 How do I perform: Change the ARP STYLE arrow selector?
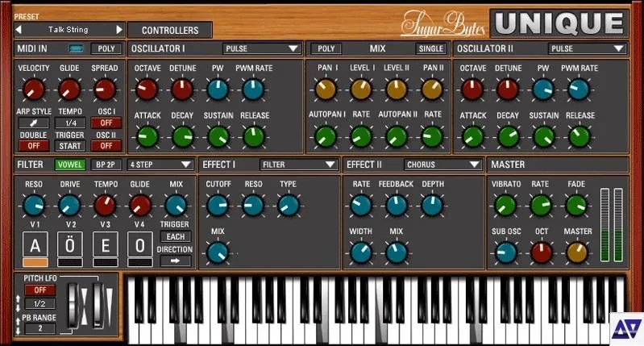pyautogui.click(x=34, y=123)
